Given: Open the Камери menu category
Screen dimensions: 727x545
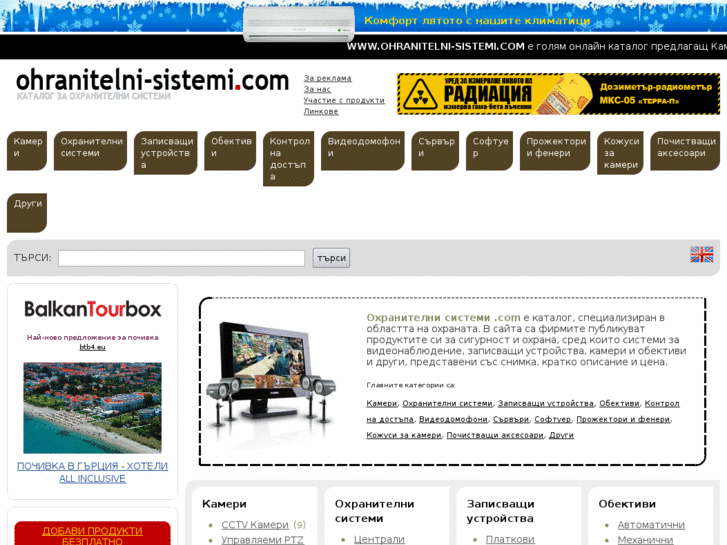Looking at the screenshot, I should click(x=27, y=148).
